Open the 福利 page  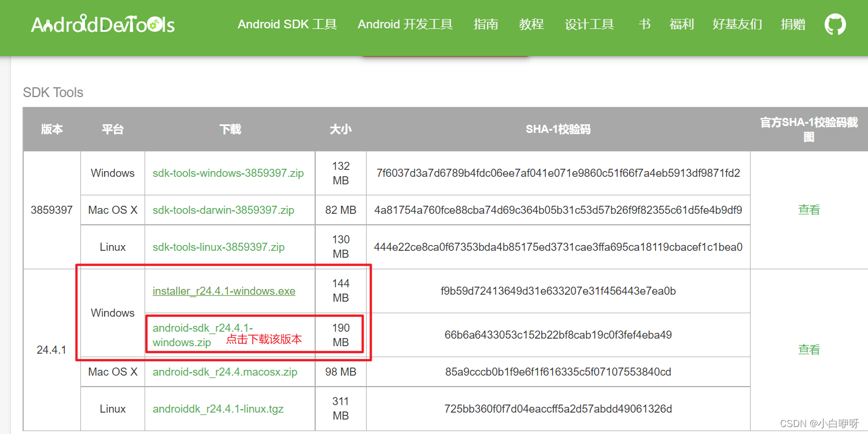coord(682,24)
